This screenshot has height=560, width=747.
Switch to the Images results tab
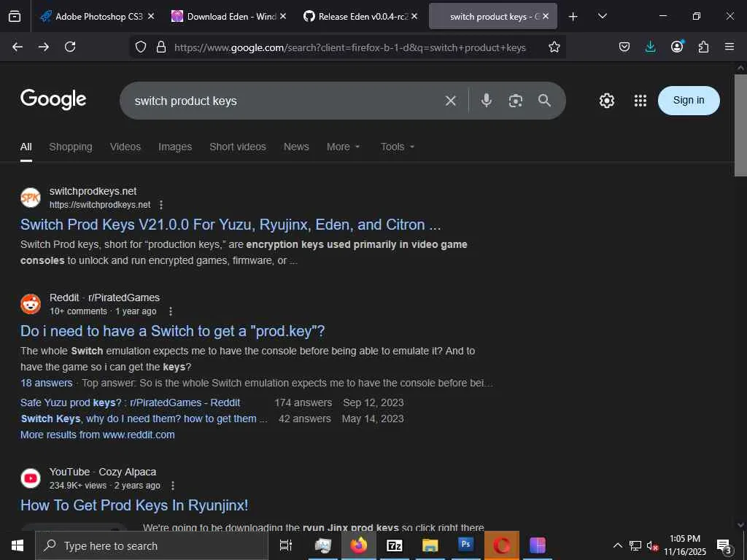[175, 147]
